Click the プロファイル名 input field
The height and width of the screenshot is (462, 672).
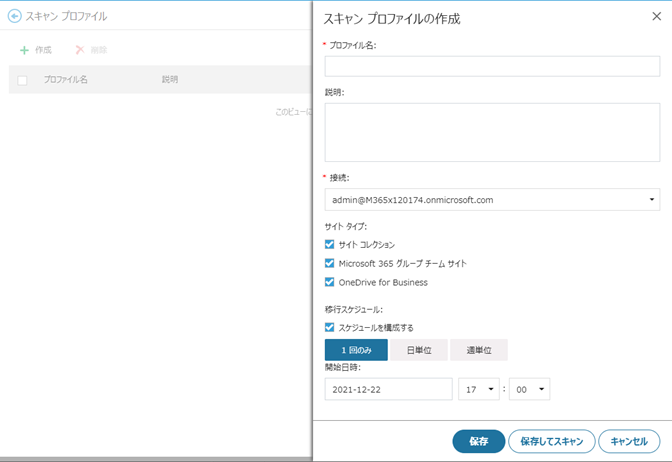click(x=492, y=66)
